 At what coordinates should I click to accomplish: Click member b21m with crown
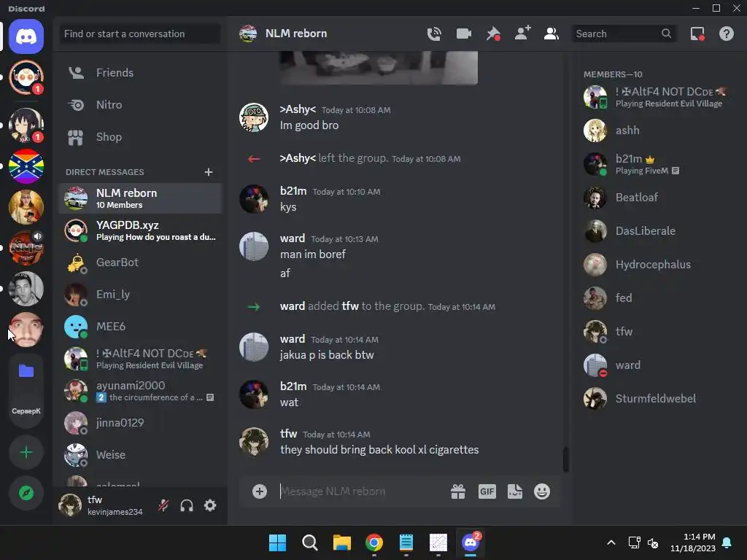click(x=659, y=164)
